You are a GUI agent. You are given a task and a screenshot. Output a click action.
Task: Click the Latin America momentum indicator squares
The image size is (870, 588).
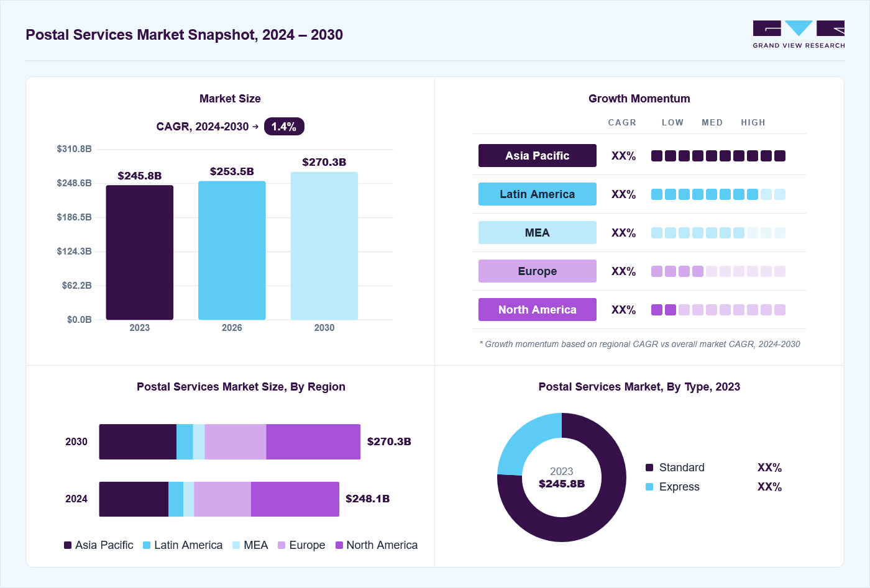[718, 194]
